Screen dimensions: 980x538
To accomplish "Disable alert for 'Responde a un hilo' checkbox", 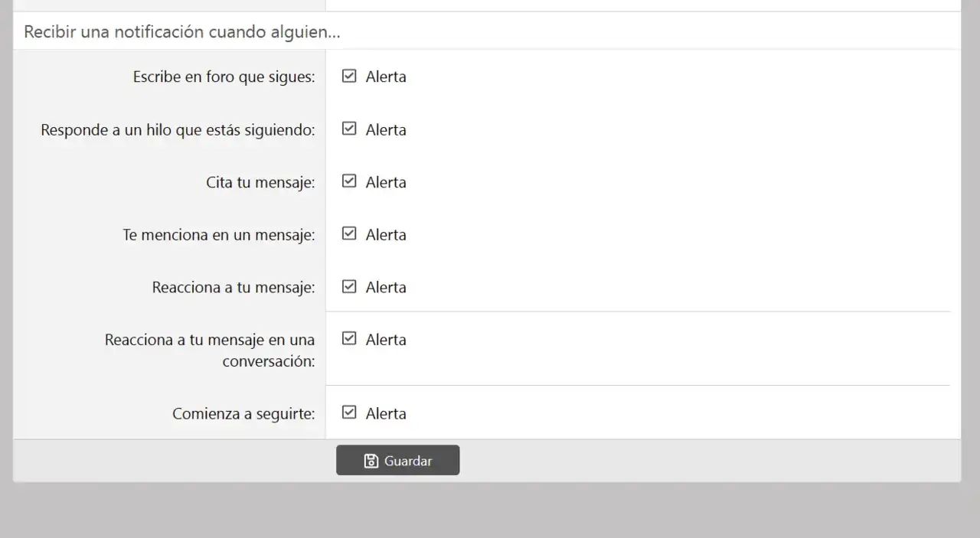I will coord(349,129).
